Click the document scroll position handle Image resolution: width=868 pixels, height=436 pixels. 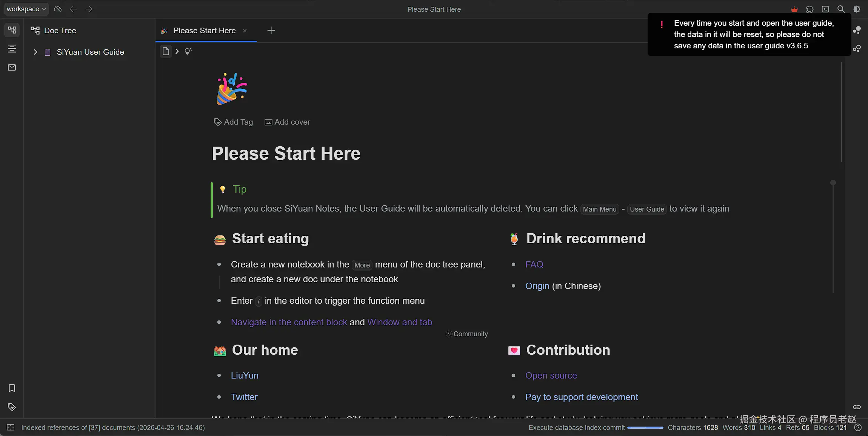click(x=833, y=183)
